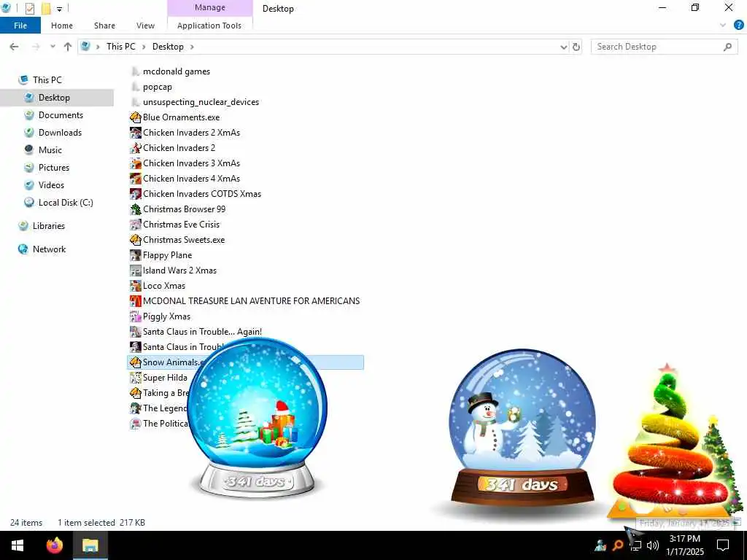747x560 pixels.
Task: Select the popcap folder icon
Action: [x=135, y=87]
